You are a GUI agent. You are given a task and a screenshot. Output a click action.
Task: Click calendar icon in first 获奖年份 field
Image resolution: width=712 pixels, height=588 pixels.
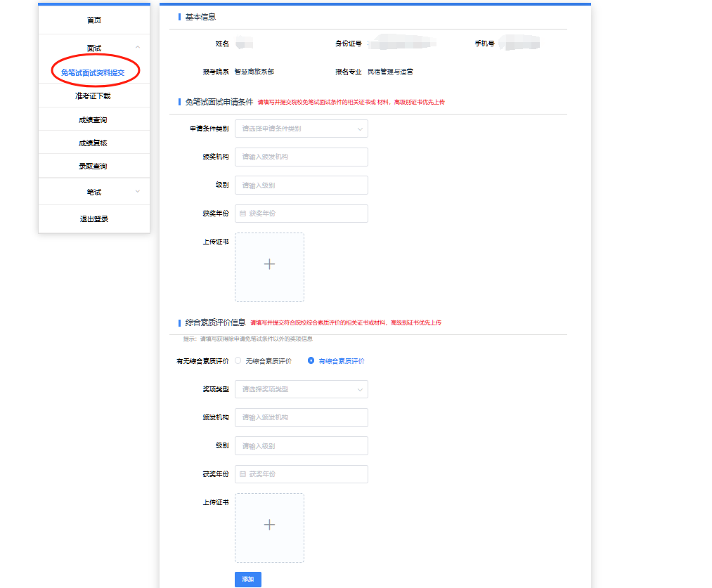click(x=243, y=214)
